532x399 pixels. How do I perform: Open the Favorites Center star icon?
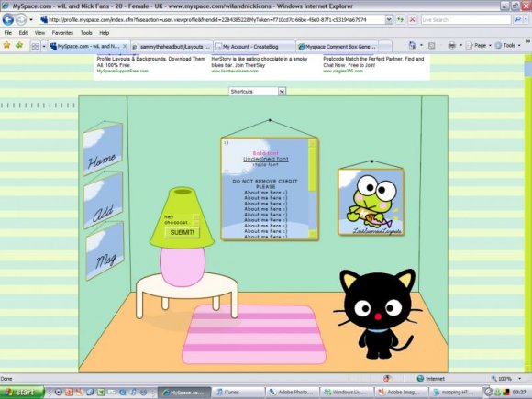(x=6, y=45)
